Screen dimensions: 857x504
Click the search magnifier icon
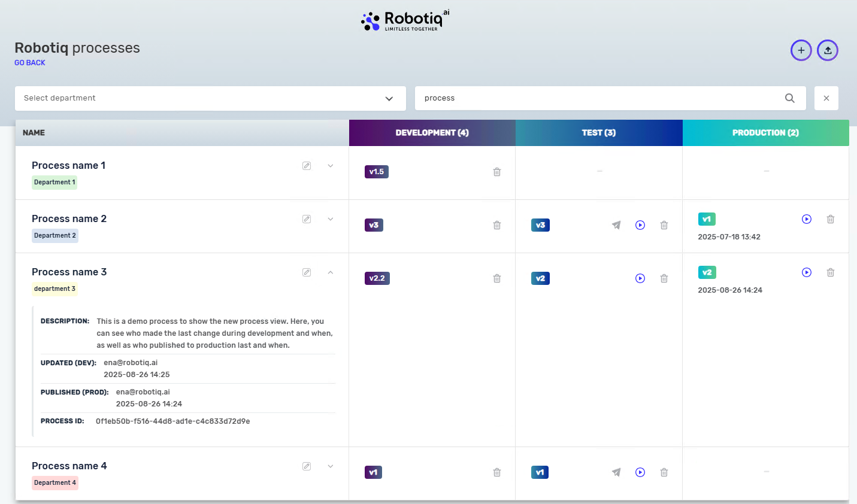click(790, 98)
